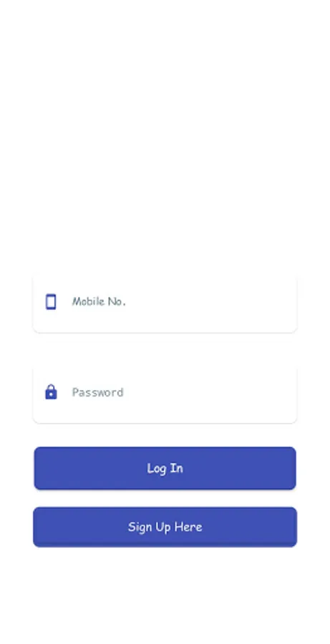Image resolution: width=330 pixels, height=644 pixels.
Task: Click the icon left of Password
Action: click(51, 392)
